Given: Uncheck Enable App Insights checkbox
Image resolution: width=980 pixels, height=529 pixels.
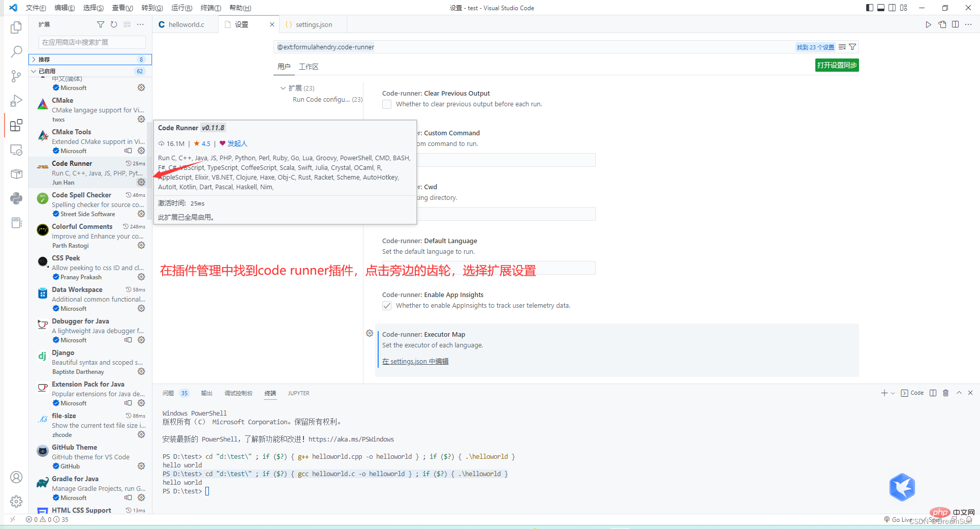Looking at the screenshot, I should point(387,306).
